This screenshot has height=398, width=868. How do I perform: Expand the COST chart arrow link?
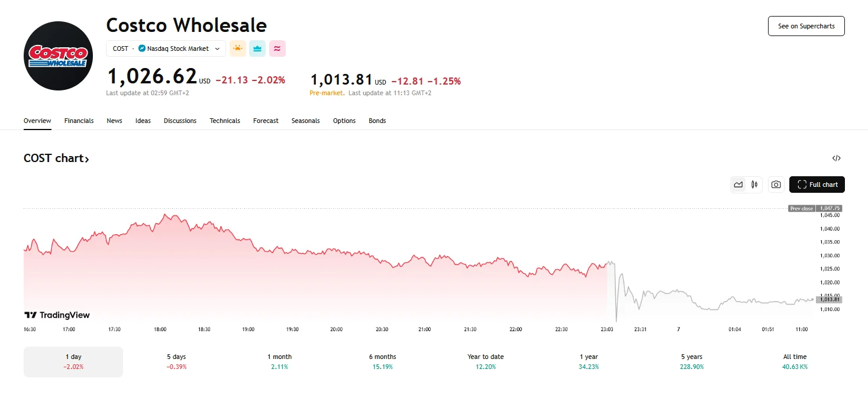[x=88, y=158]
